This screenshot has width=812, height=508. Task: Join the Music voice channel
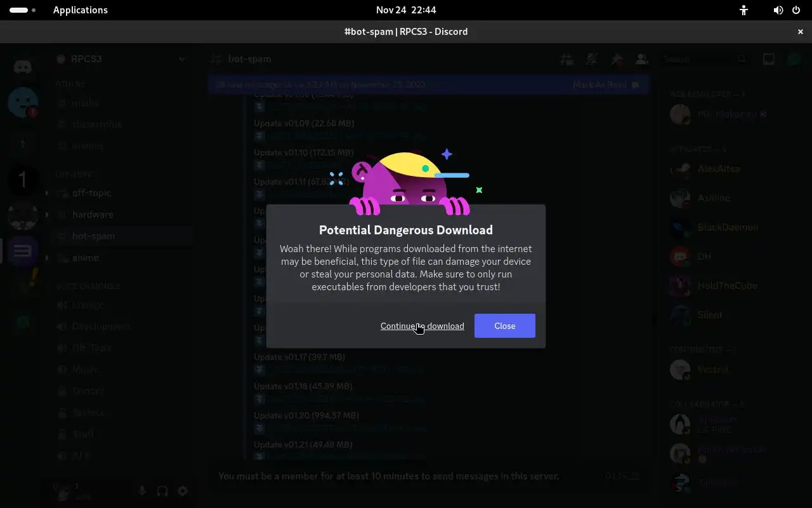(123, 370)
